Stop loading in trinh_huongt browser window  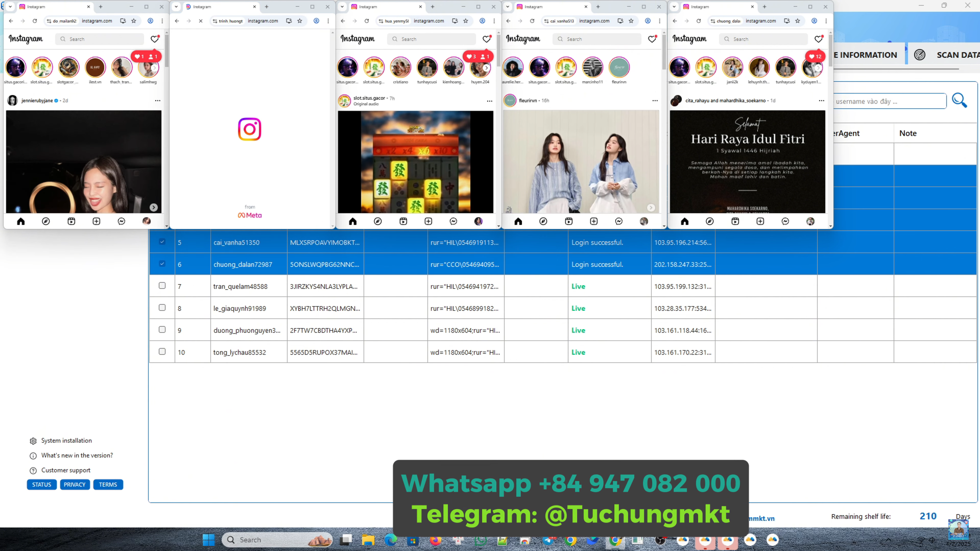(201, 21)
